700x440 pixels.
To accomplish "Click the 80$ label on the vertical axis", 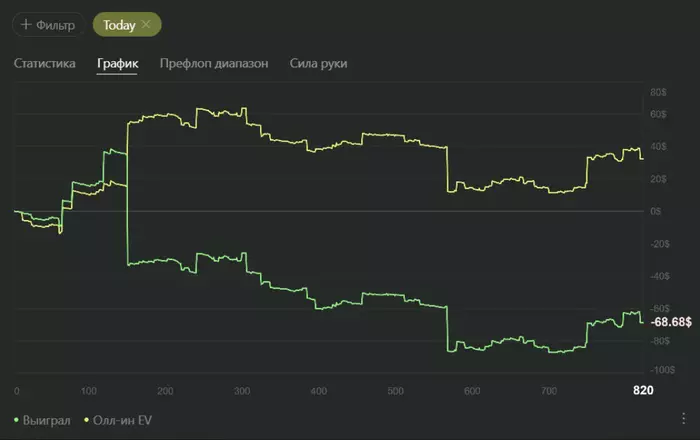I will tap(657, 93).
